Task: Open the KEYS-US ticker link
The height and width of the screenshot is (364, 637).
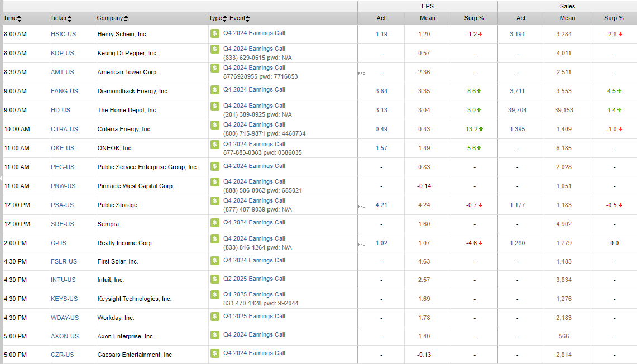Action: point(64,299)
